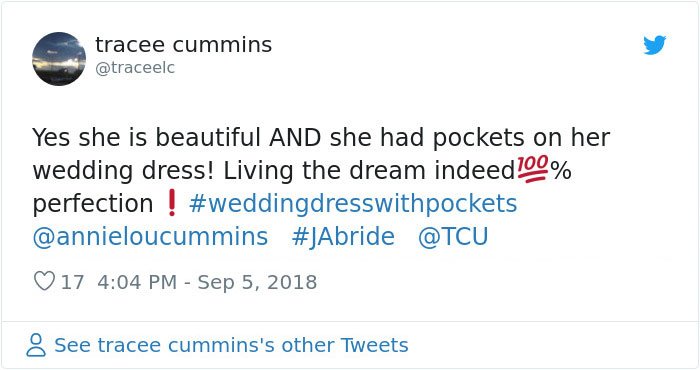Screen dimensions: 700x370
Task: Visit the @TCU mention
Action: (453, 237)
